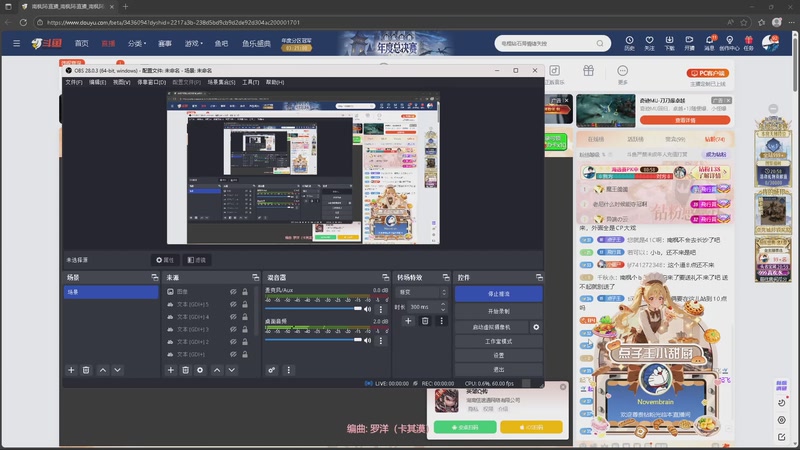Image resolution: width=800 pixels, height=450 pixels.
Task: Mute the Mic/Aux channel speaker icon
Action: click(367, 309)
